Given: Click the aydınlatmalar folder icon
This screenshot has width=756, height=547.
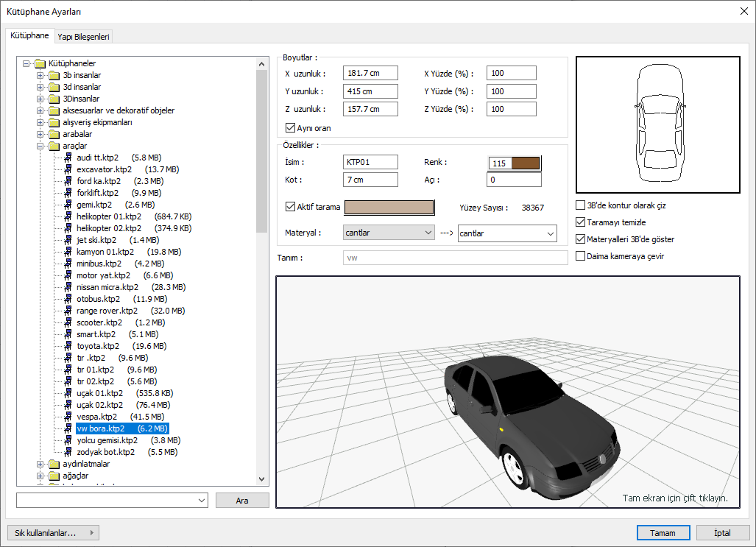Looking at the screenshot, I should 54,464.
